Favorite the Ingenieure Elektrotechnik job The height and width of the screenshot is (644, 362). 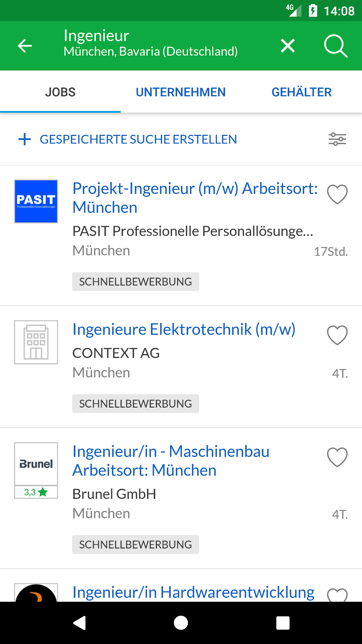coord(337,335)
